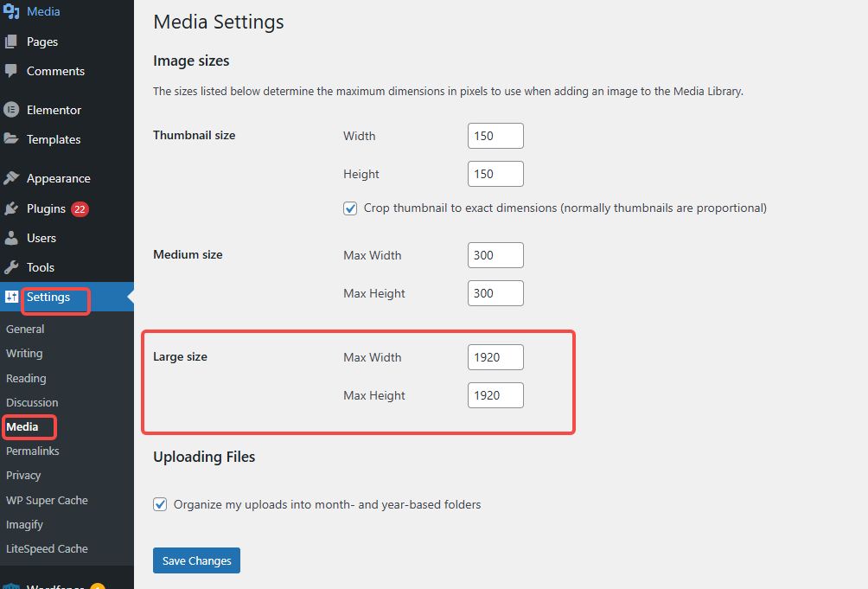Click the Elementor logo icon
868x589 pixels.
11,110
